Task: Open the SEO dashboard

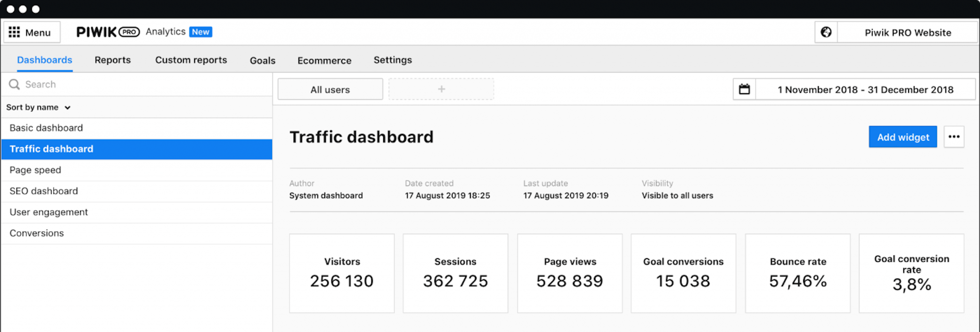Action: point(44,191)
